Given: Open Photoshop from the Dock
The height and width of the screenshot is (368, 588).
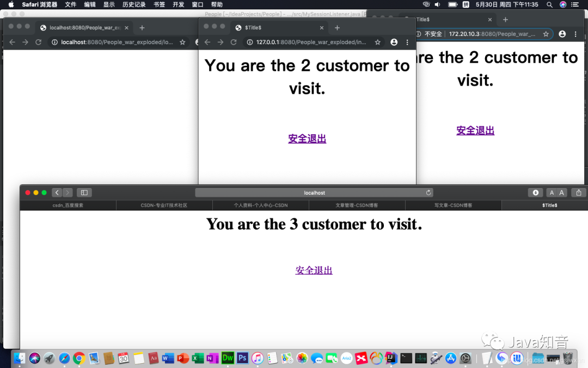Looking at the screenshot, I should [242, 358].
